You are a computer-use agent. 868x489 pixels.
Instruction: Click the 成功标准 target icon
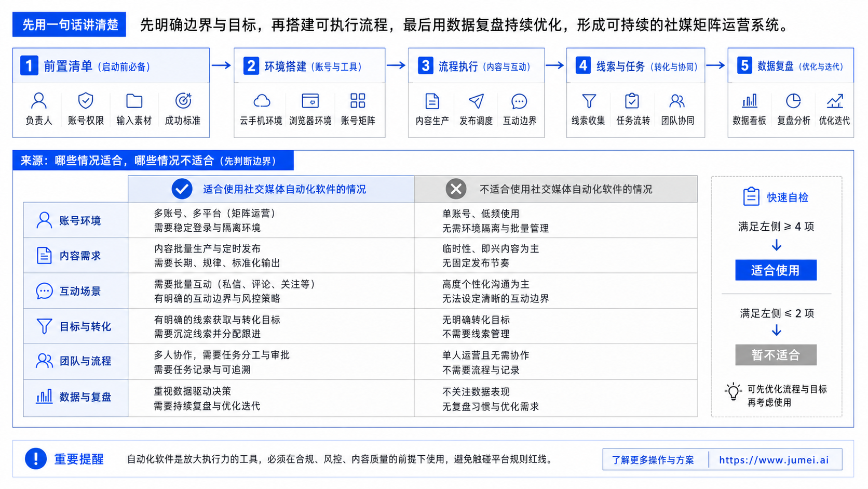183,100
